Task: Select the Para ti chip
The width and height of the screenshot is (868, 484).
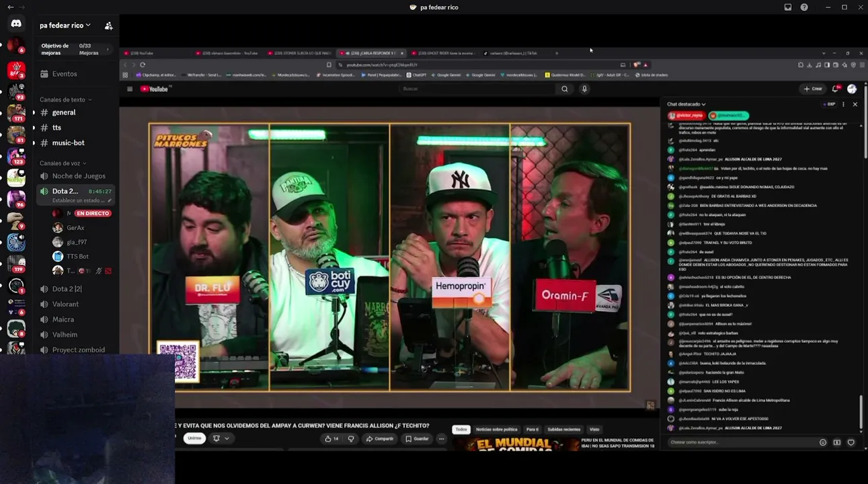Action: click(532, 430)
